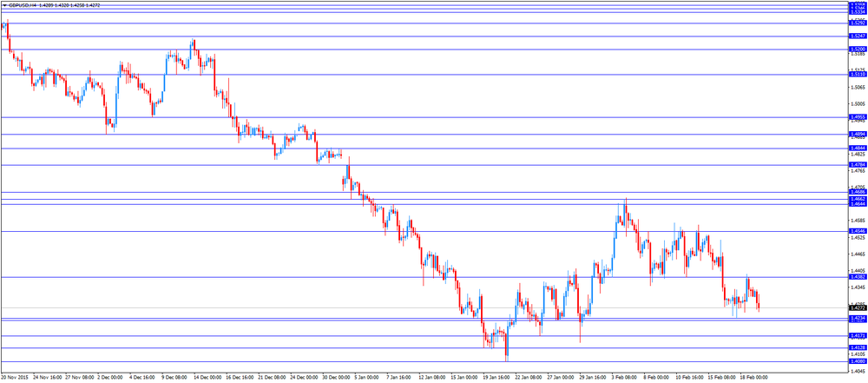This screenshot has height=383, width=868.
Task: Click the 1.5005 price scale value
Action: [x=858, y=104]
